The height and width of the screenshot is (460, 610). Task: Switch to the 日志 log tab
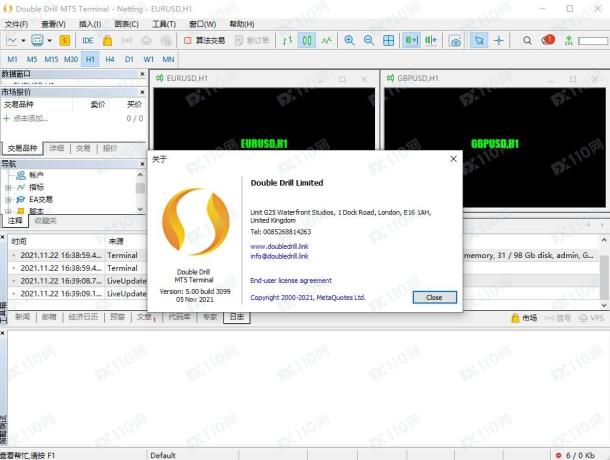point(237,317)
